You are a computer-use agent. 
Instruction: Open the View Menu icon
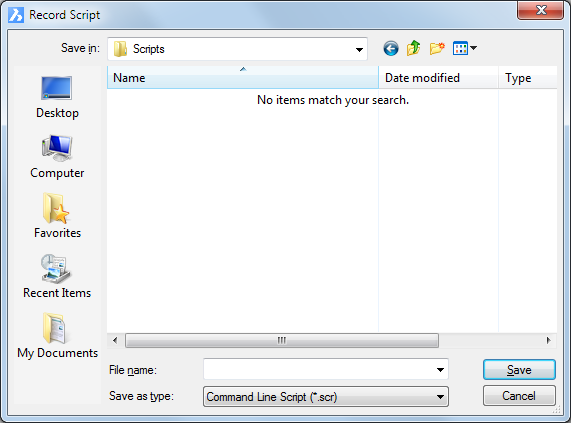465,48
